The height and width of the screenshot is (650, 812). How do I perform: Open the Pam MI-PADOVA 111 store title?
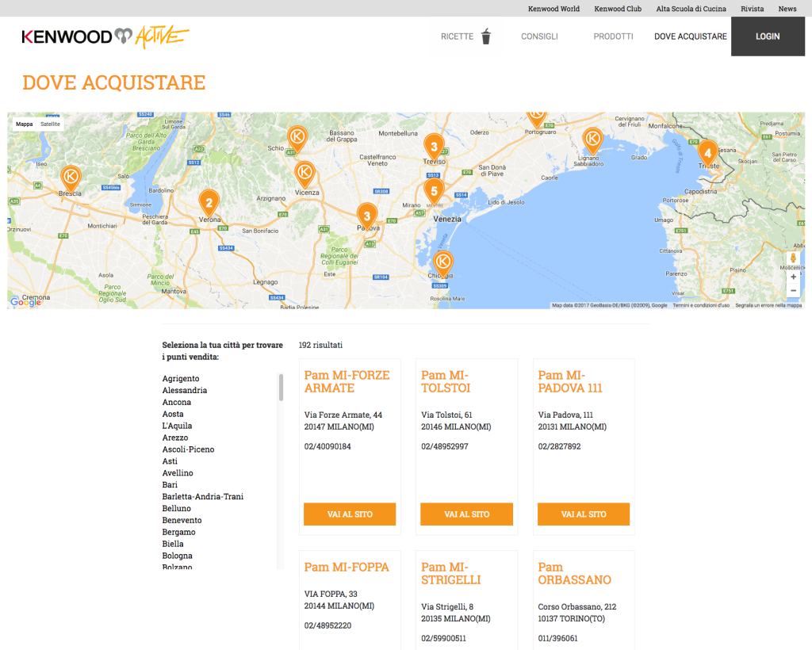(x=570, y=381)
